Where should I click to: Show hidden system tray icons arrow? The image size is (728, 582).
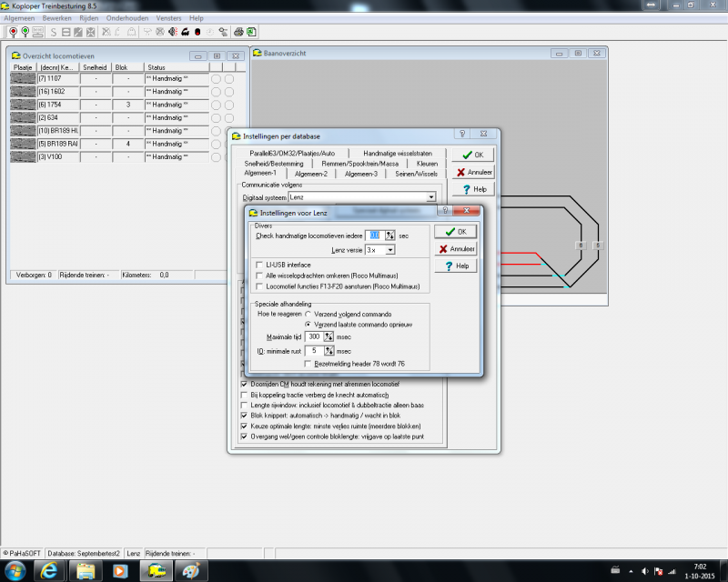631,571
